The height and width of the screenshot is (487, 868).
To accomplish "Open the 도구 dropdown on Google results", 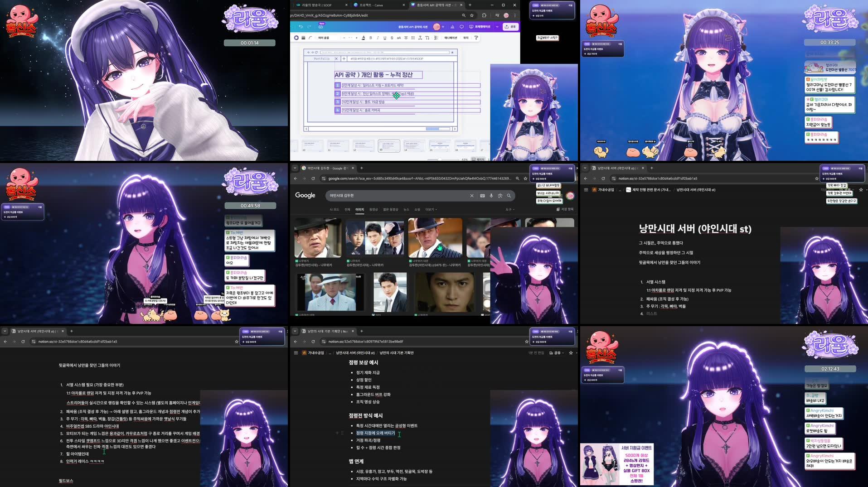I will pos(510,209).
